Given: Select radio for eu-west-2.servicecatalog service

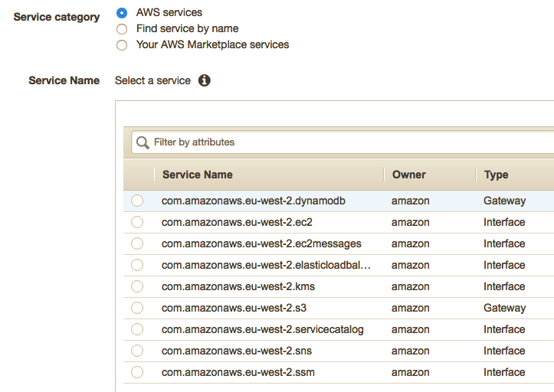Looking at the screenshot, I should point(137,329).
